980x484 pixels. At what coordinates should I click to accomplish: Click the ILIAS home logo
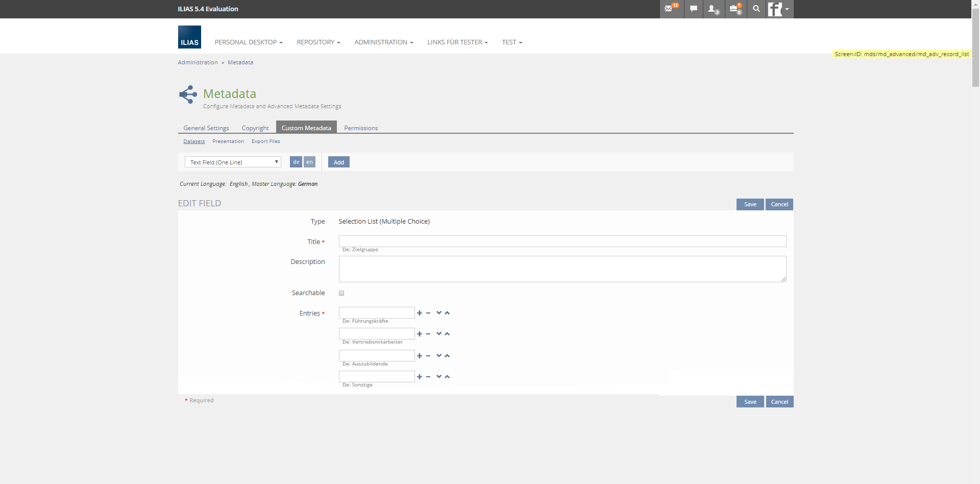tap(189, 37)
